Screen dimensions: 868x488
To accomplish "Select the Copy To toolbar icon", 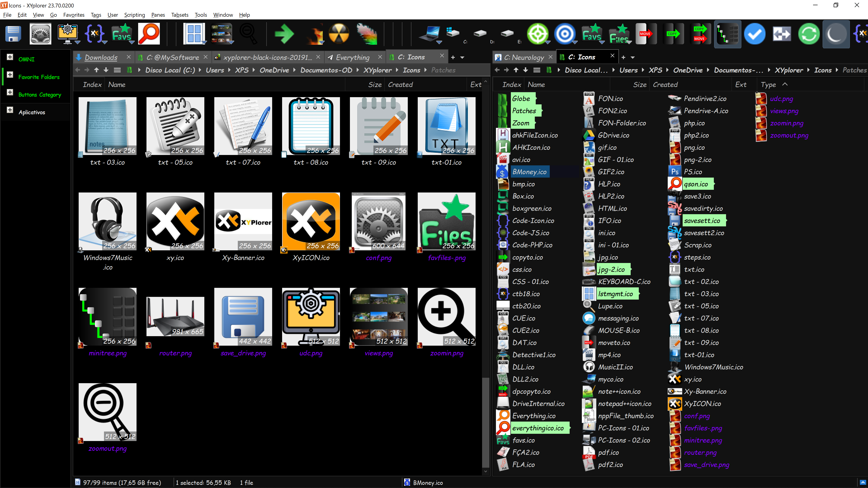I will point(673,34).
